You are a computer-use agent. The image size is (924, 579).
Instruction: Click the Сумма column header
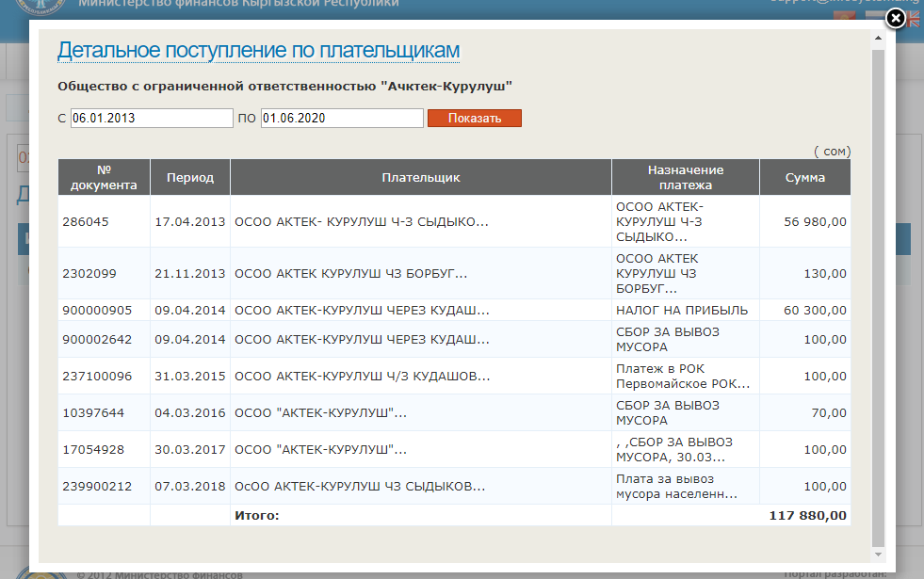tap(804, 177)
